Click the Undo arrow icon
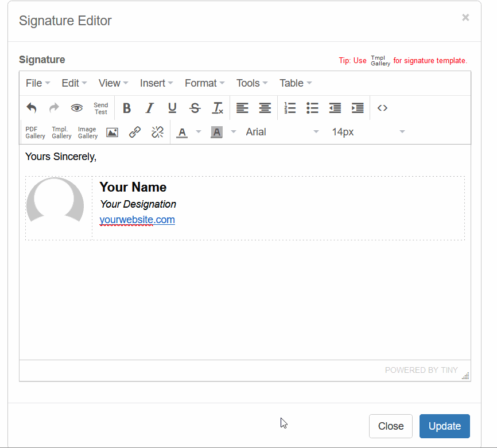This screenshot has width=497, height=448. pos(32,108)
